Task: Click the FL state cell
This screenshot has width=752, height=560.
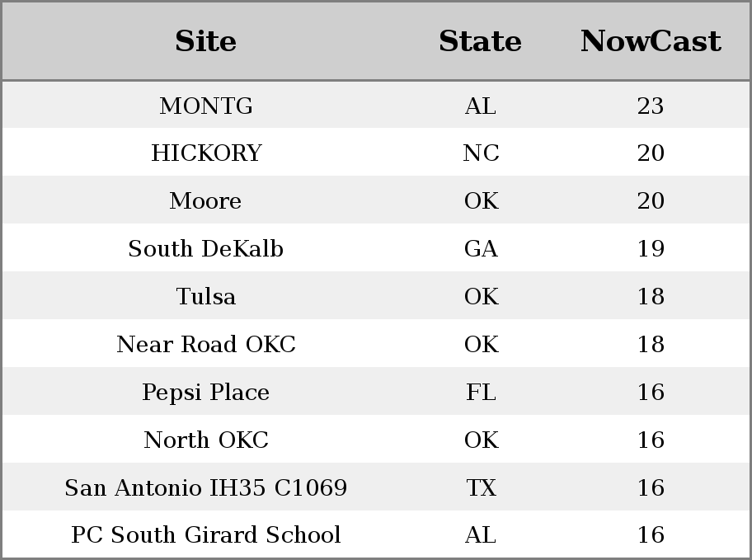Action: coord(481,392)
